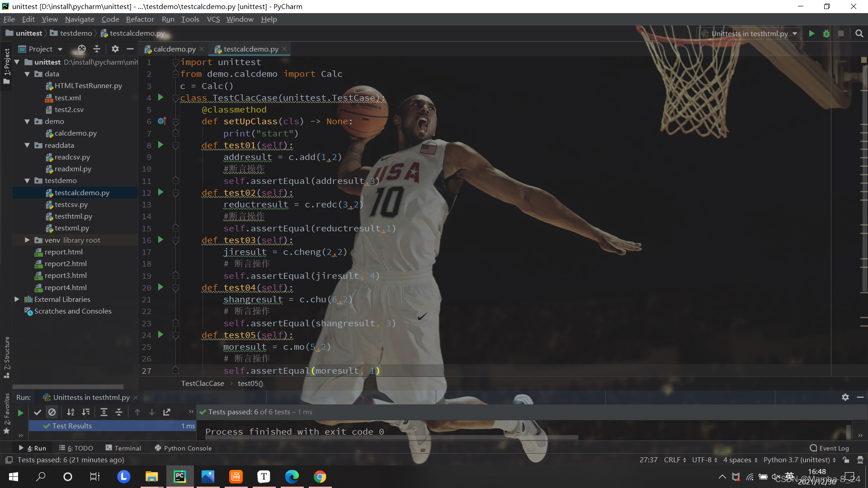868x488 pixels.
Task: Open Search Everywhere magnifier icon
Action: (859, 33)
